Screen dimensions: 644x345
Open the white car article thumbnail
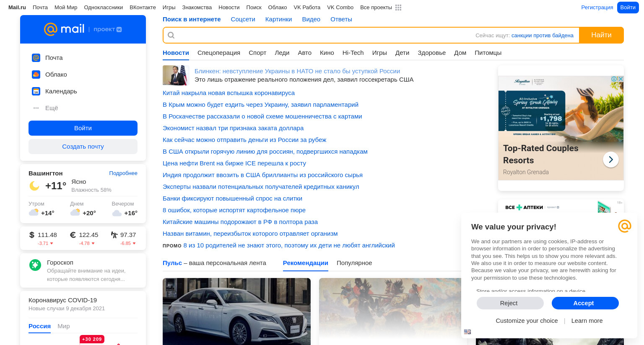coord(236,312)
